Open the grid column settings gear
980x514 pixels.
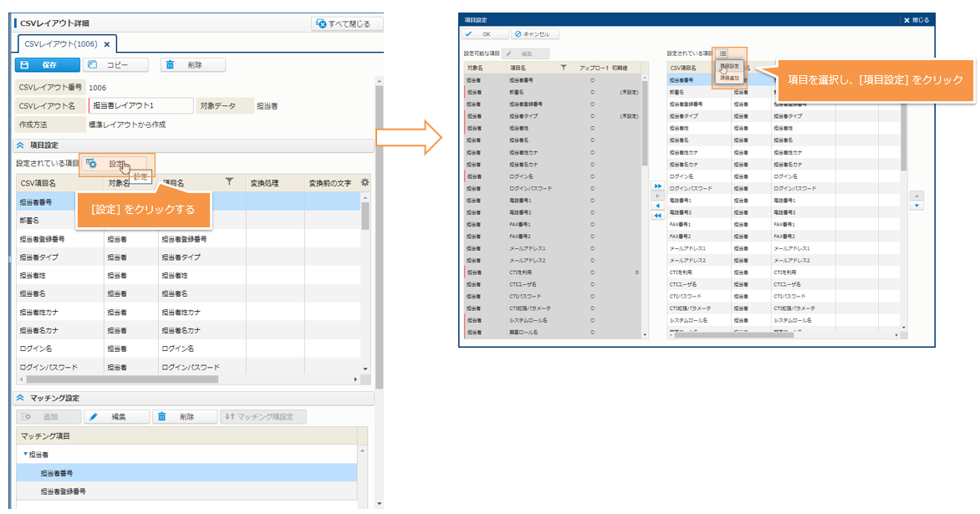pyautogui.click(x=365, y=182)
